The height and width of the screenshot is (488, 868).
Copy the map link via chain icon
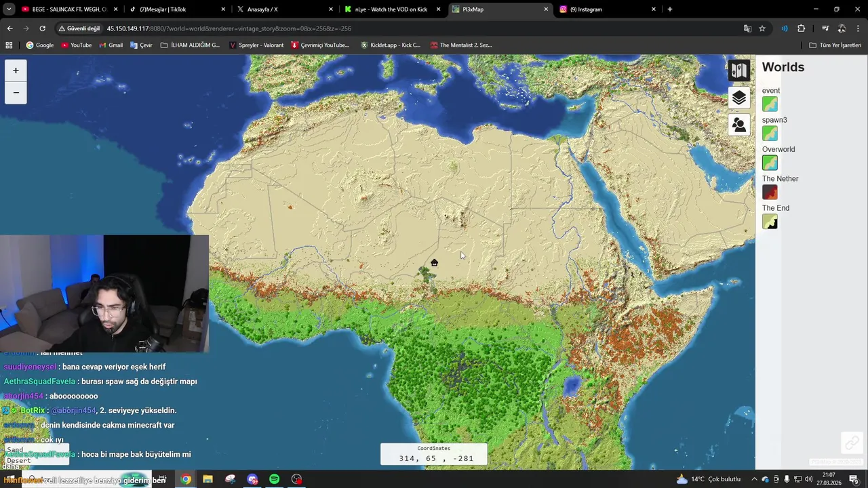[852, 443]
